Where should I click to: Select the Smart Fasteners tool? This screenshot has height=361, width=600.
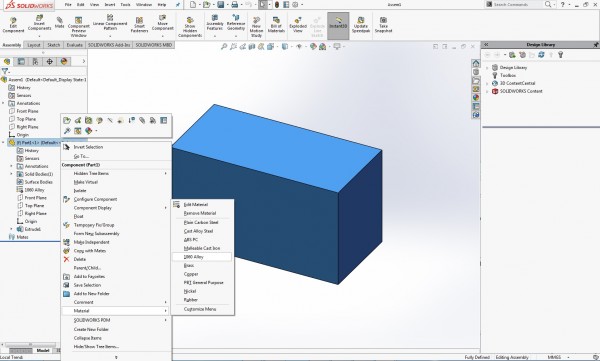click(x=139, y=25)
